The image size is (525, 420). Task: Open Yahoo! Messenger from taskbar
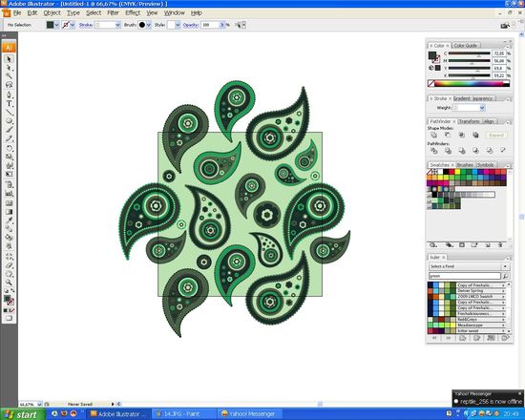pos(250,414)
